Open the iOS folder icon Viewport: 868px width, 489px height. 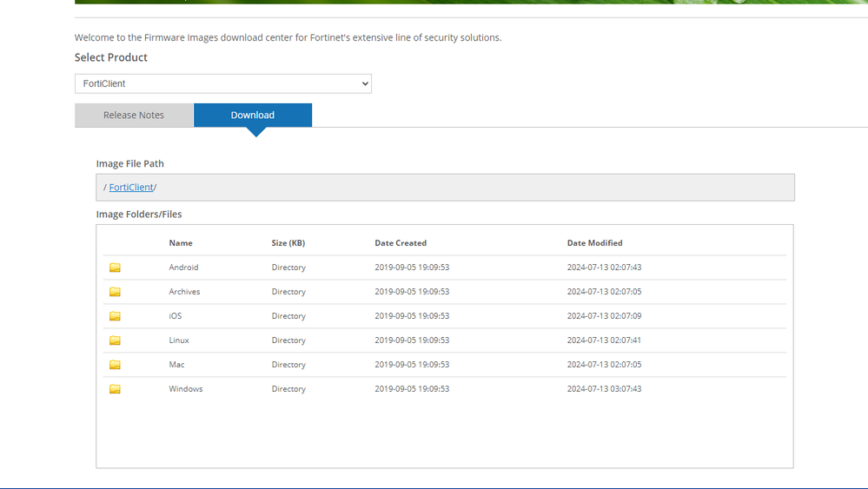tap(115, 316)
